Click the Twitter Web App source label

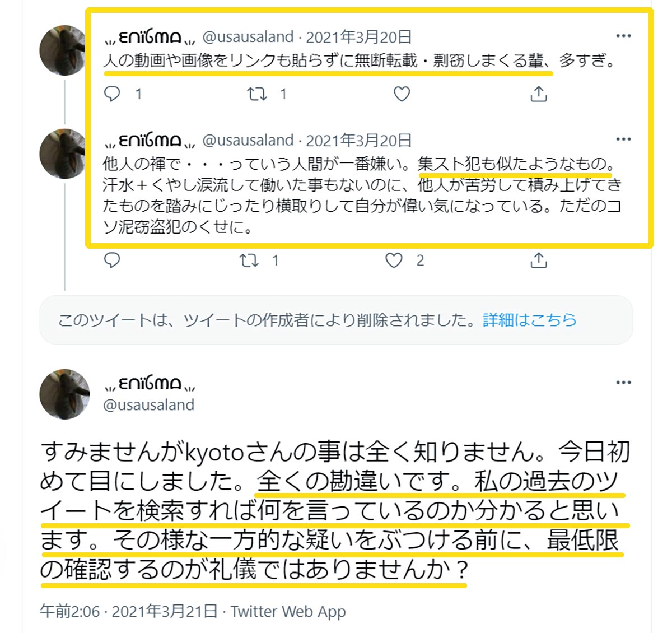(288, 611)
